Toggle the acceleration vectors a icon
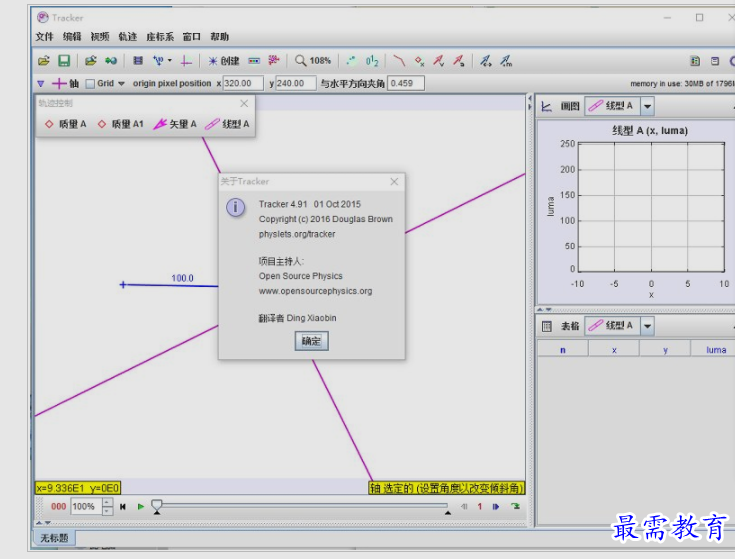Screen dimensions: 735x559 click(x=459, y=60)
